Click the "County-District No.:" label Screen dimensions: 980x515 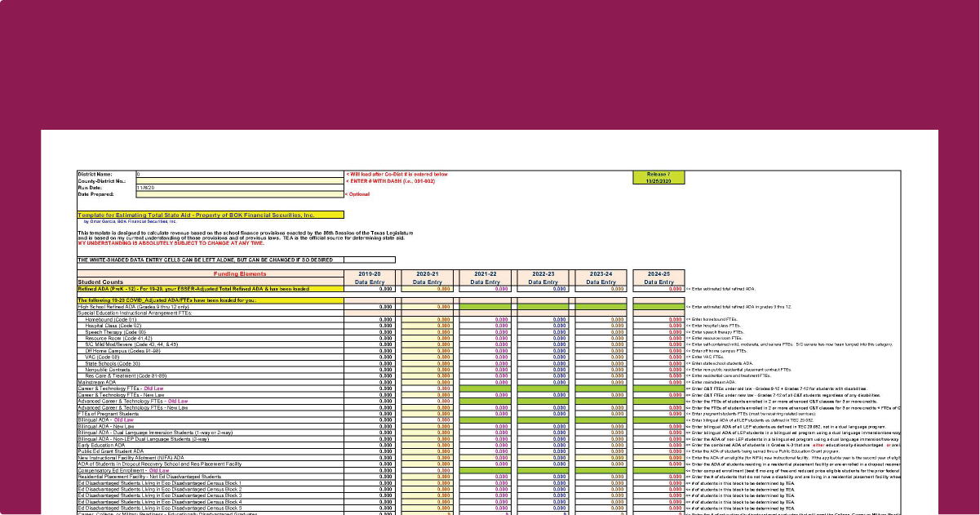coord(100,180)
